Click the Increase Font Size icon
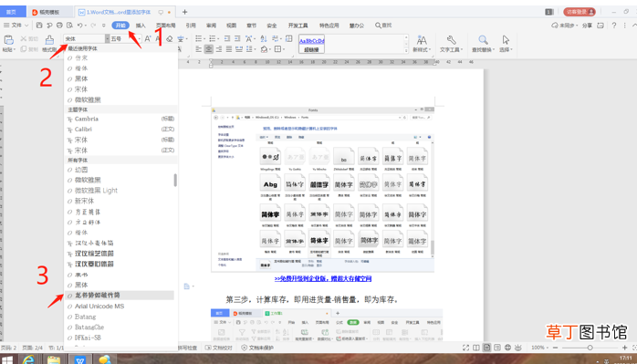The width and height of the screenshot is (637, 364). tap(148, 38)
